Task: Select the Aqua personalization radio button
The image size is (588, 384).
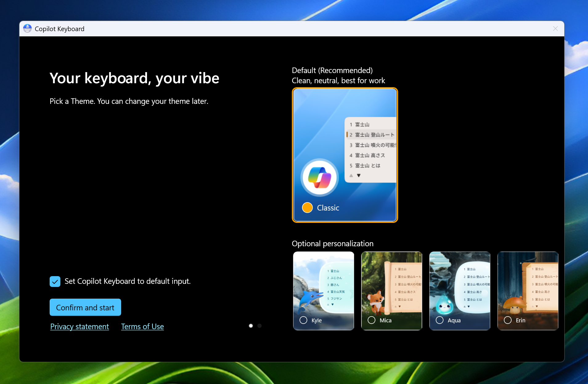Action: (439, 320)
